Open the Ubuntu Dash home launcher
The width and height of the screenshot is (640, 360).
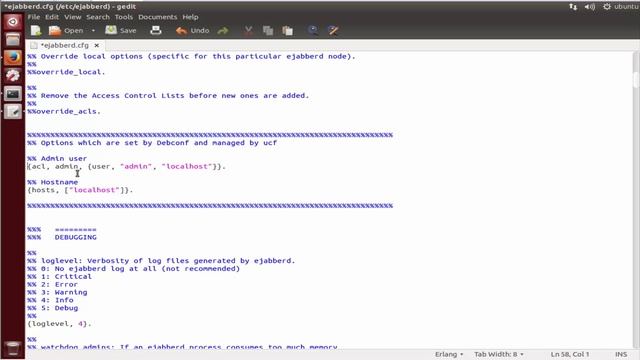[13, 22]
